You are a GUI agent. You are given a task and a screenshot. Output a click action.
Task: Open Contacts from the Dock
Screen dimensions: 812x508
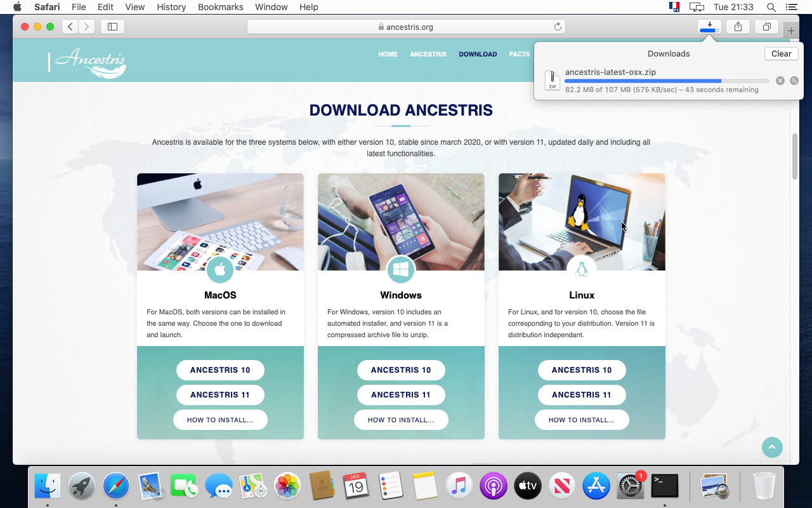click(322, 486)
